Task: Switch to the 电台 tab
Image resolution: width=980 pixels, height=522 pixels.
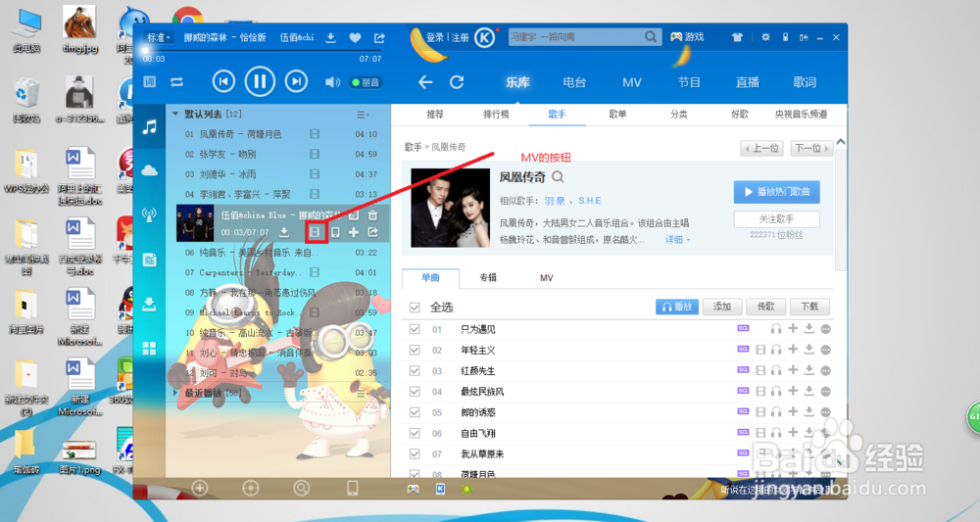Action: tap(573, 82)
